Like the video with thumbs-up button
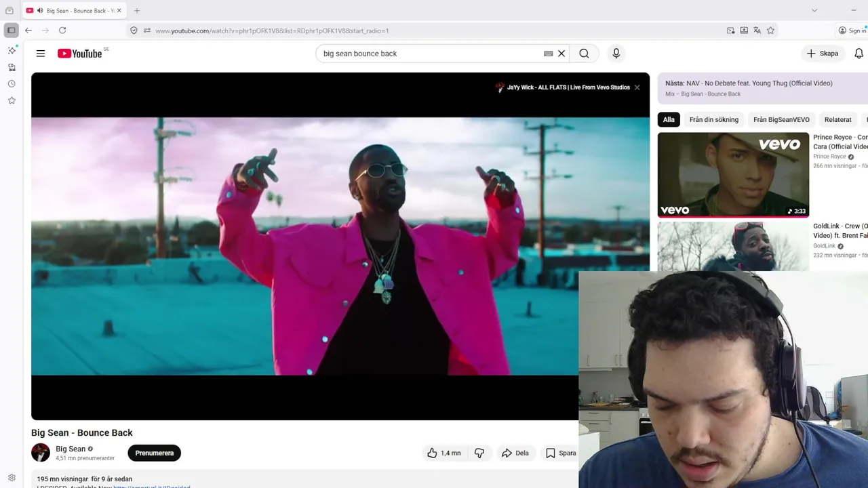 (444, 453)
